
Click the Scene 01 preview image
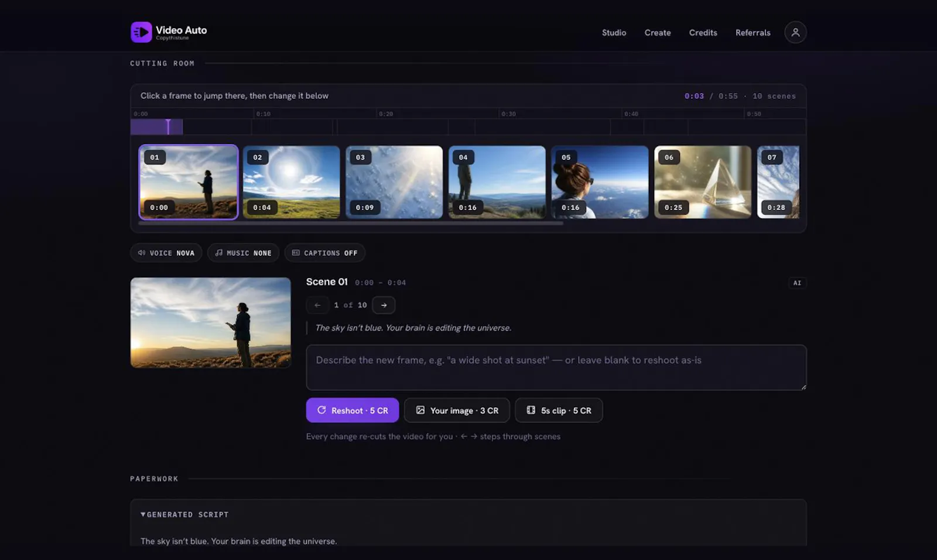tap(211, 322)
